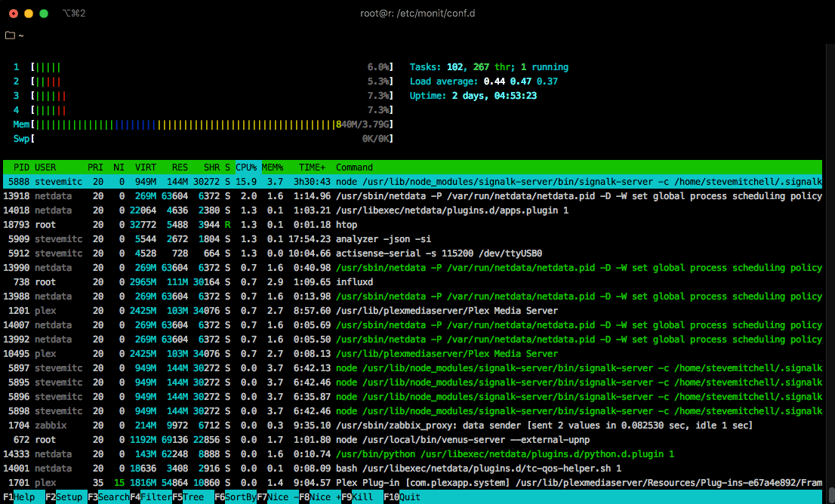The width and height of the screenshot is (835, 504).
Task: Select Plex Media Server row PID 1201
Action: tap(413, 311)
